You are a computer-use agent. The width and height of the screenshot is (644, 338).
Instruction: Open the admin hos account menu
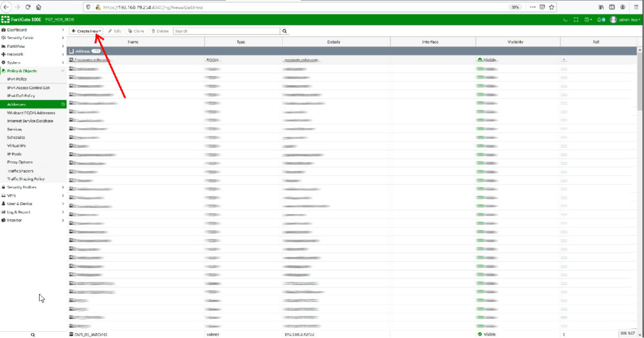(621, 19)
